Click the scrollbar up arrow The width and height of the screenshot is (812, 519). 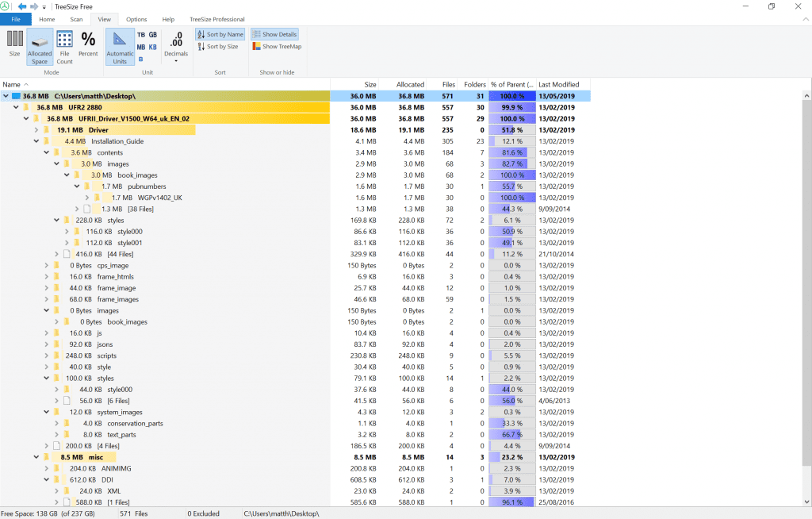(806, 96)
